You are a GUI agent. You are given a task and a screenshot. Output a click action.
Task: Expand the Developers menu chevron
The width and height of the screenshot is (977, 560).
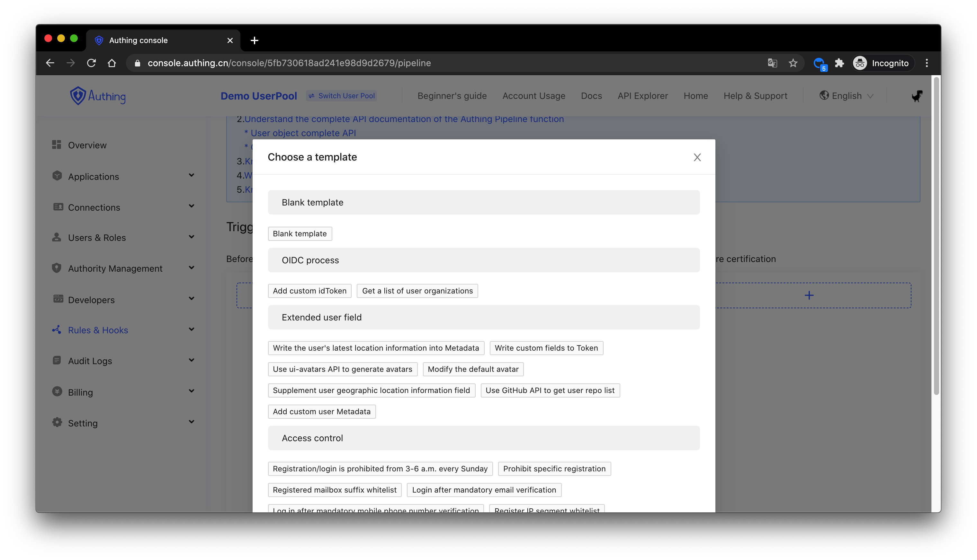tap(191, 298)
